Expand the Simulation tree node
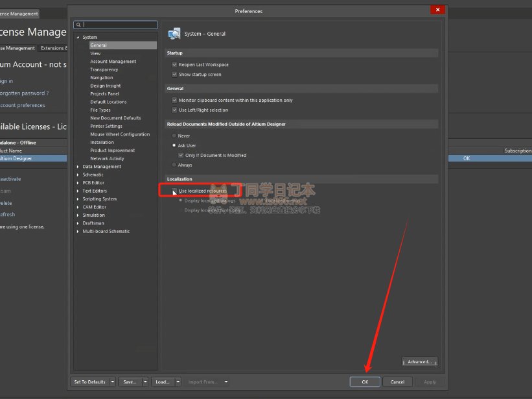Viewport: 532px width, 399px height. point(78,215)
